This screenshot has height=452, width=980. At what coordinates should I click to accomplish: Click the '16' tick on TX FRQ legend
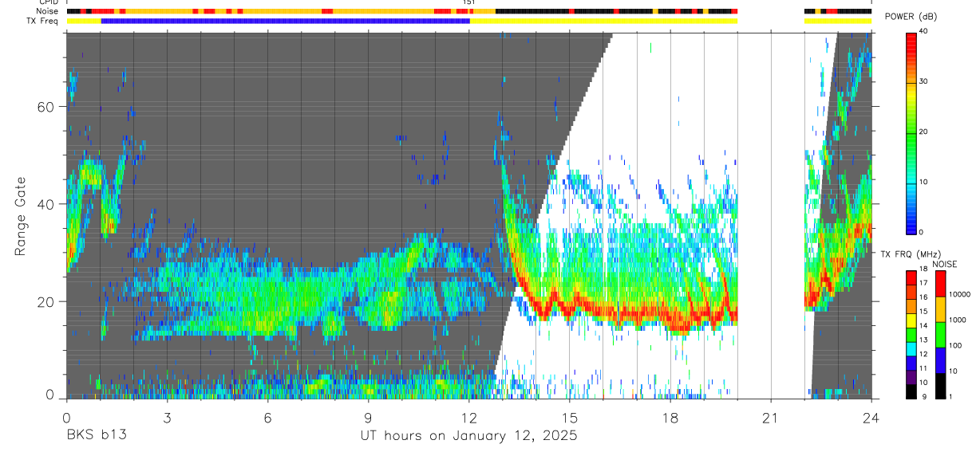click(x=925, y=297)
